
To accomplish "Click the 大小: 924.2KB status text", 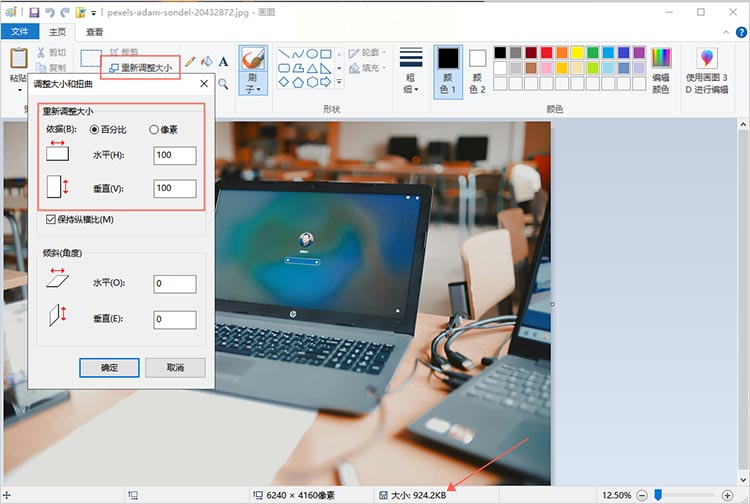I will (419, 495).
